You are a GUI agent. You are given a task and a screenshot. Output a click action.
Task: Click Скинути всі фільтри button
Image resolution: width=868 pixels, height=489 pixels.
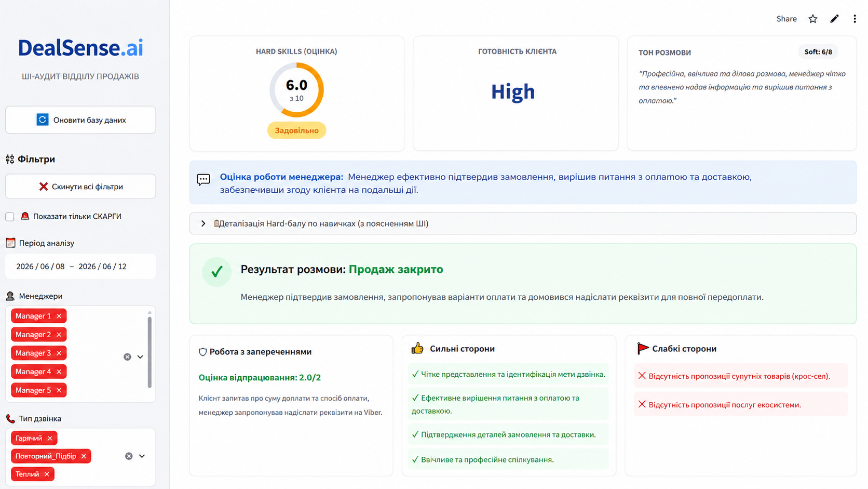(80, 187)
